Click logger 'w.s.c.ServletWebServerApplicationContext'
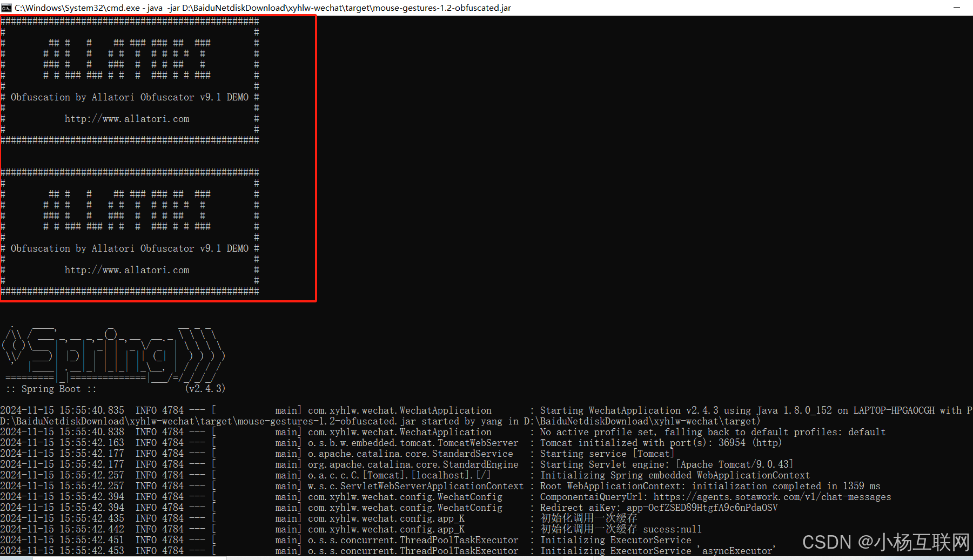This screenshot has width=973, height=560. pyautogui.click(x=416, y=486)
